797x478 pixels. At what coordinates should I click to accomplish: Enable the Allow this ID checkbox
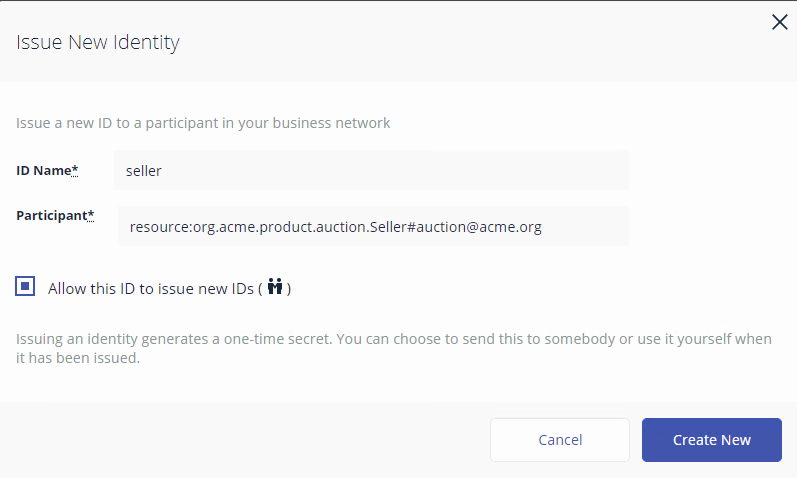click(x=26, y=287)
